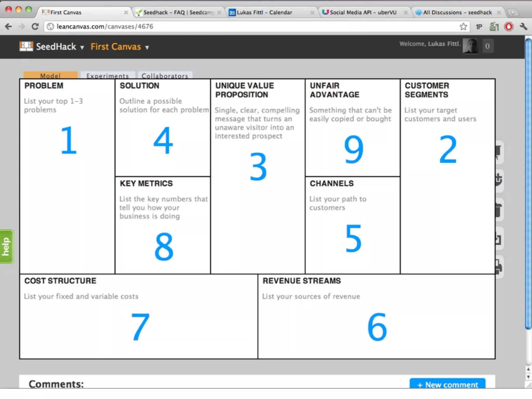Click the red Opera-style extension icon
The height and width of the screenshot is (399, 532).
[509, 26]
